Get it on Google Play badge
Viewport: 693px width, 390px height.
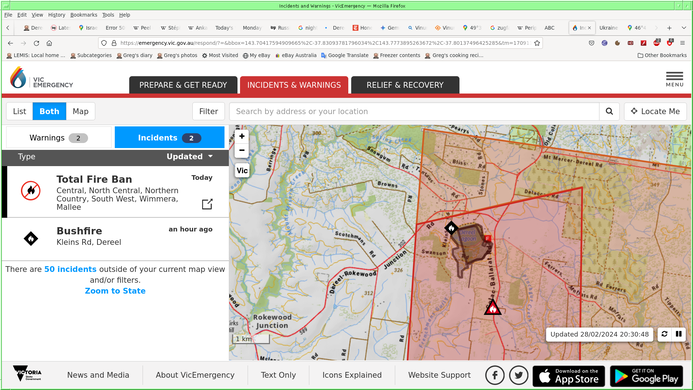click(646, 376)
